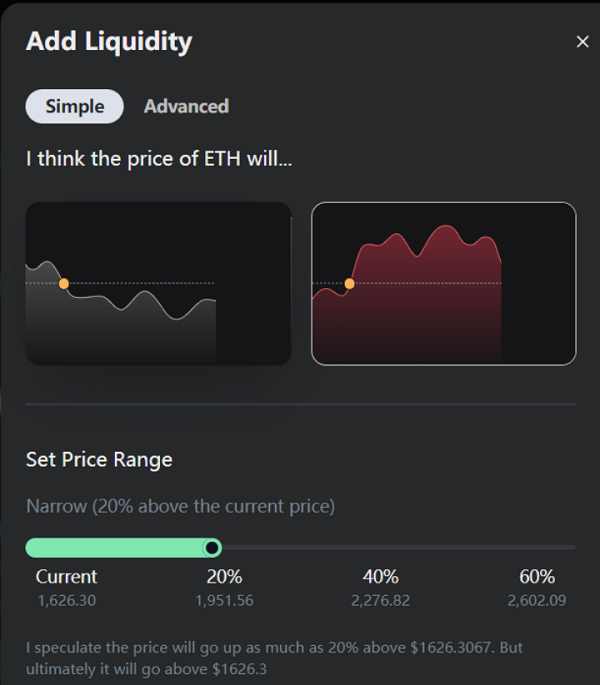Set range to the Current mark
The image size is (600, 685).
pos(66,577)
